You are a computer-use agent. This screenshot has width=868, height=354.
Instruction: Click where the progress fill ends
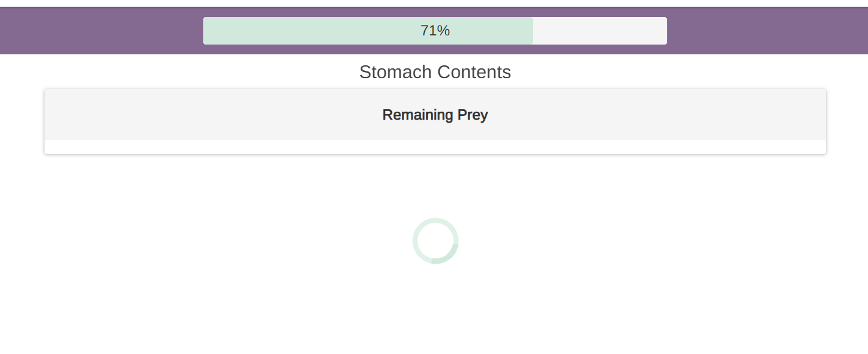point(532,31)
